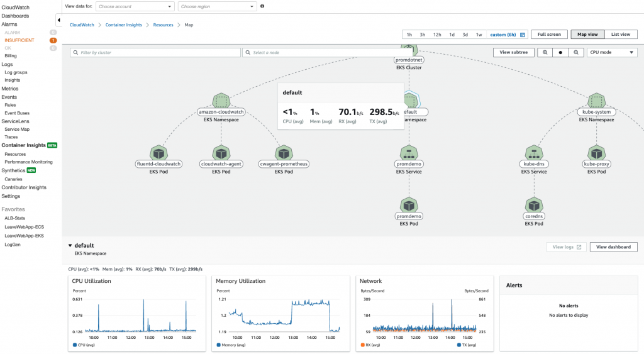The width and height of the screenshot is (644, 354).
Task: Focus the Filter by cluster field
Action: tap(155, 53)
